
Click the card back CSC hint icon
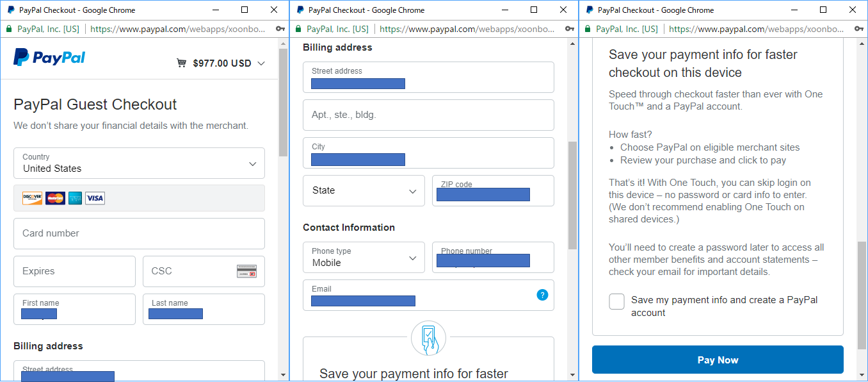click(x=246, y=271)
